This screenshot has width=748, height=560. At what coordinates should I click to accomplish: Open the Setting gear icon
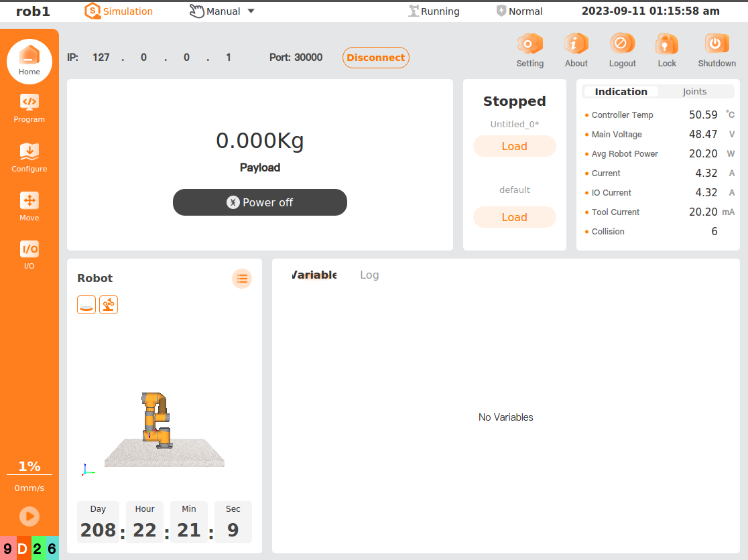tap(529, 44)
